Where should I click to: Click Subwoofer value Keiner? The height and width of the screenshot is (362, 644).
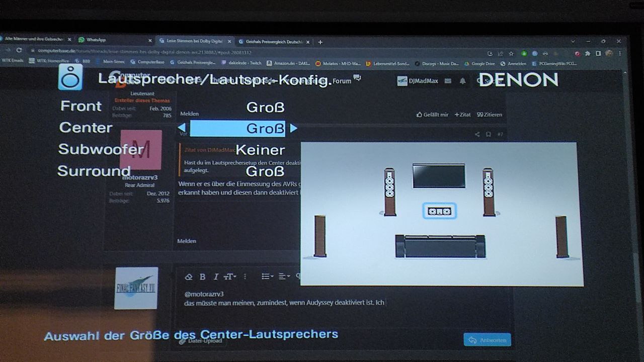click(x=260, y=150)
